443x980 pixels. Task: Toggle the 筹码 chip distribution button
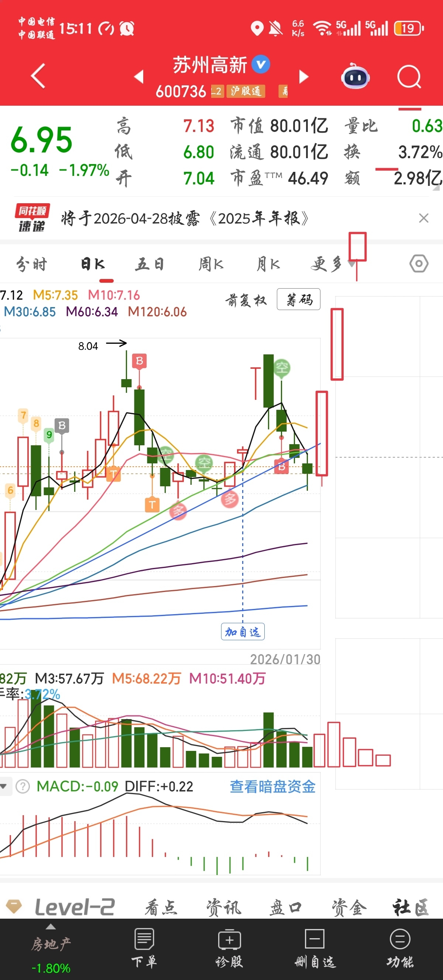pos(299,299)
